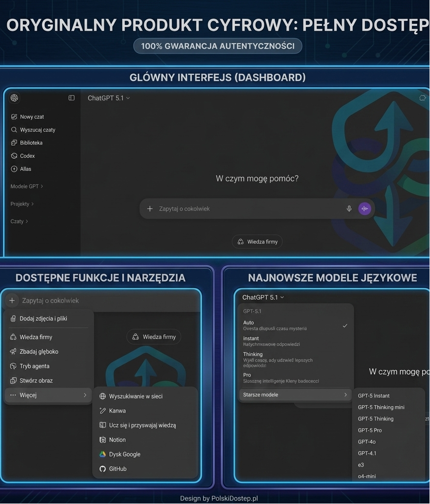Choose GPT-5 Pro model
Screen dimensions: 430x504
click(370, 430)
